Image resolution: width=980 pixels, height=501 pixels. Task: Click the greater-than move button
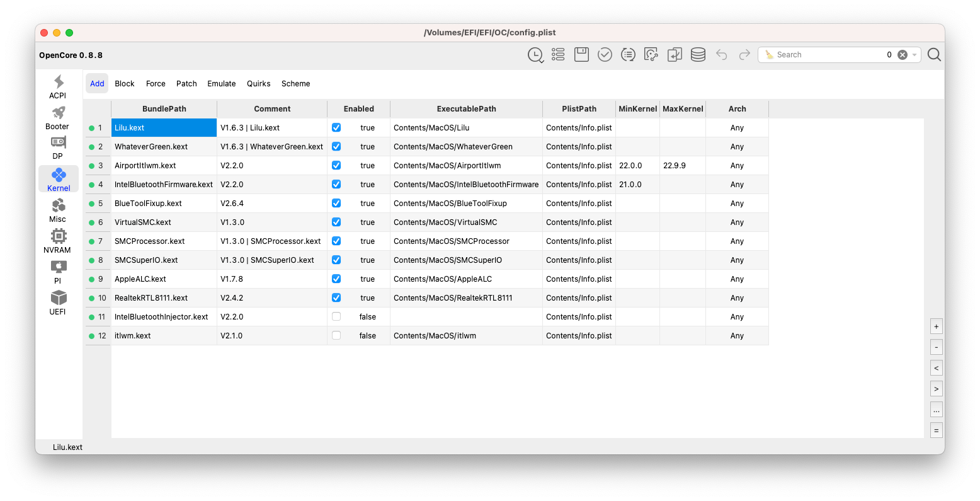(x=937, y=389)
